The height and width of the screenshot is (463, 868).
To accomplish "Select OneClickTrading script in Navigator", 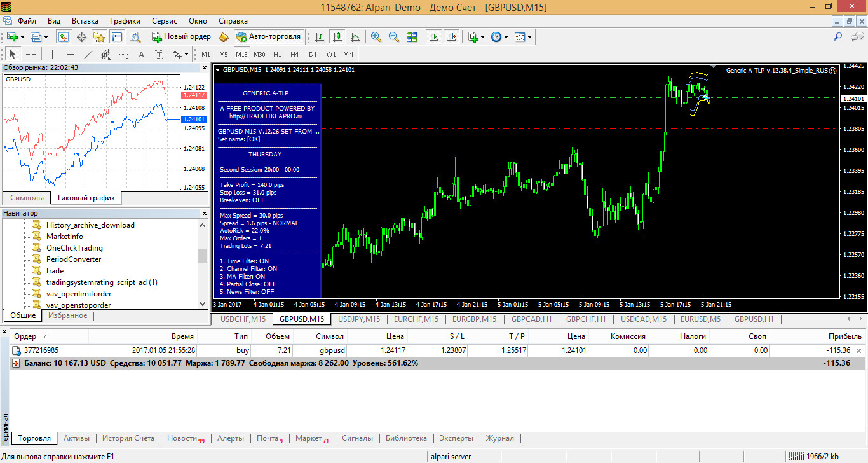I will tap(74, 248).
